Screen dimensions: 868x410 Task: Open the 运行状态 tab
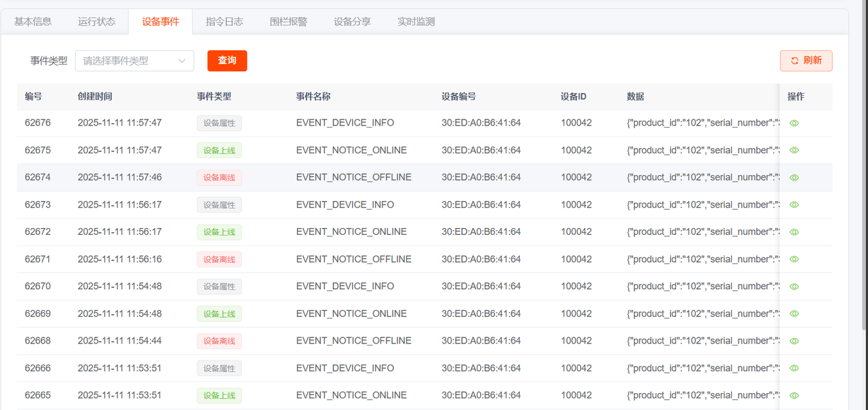(x=96, y=22)
